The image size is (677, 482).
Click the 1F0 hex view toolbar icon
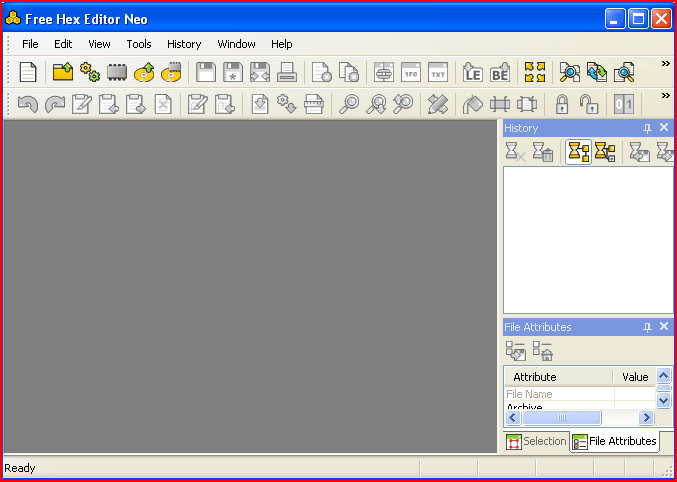pos(411,72)
